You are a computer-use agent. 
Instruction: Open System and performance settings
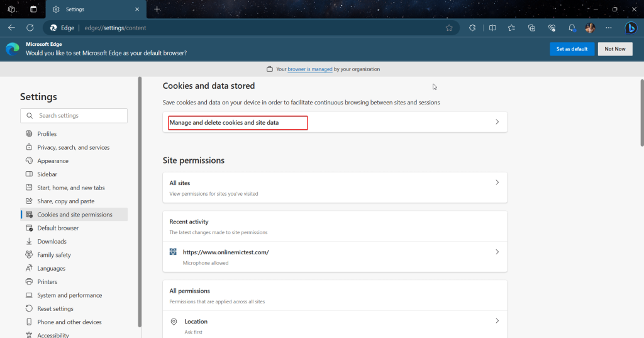74,295
